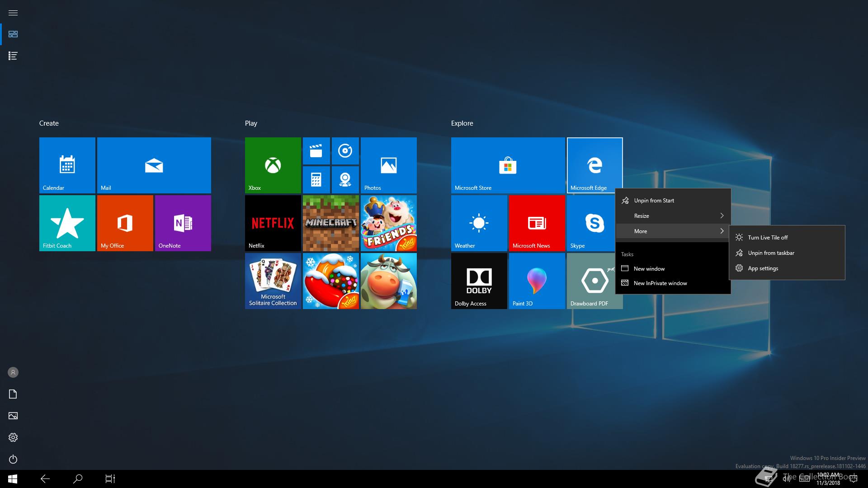
Task: Open the Xbox tile
Action: pos(273,165)
